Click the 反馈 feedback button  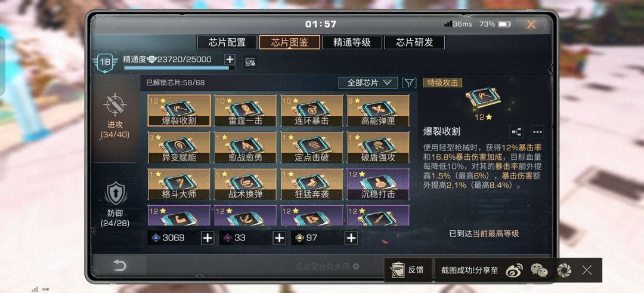(407, 270)
